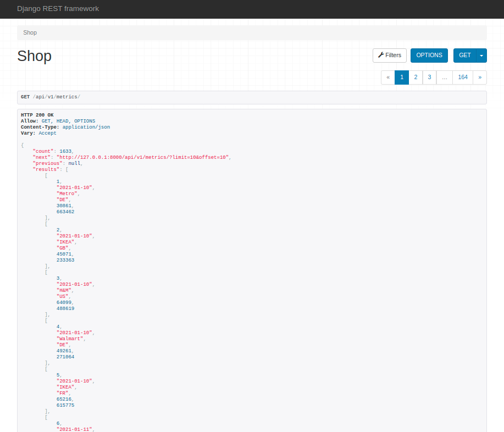
Task: Click the « first-page arrow in pagination
Action: [x=387, y=77]
